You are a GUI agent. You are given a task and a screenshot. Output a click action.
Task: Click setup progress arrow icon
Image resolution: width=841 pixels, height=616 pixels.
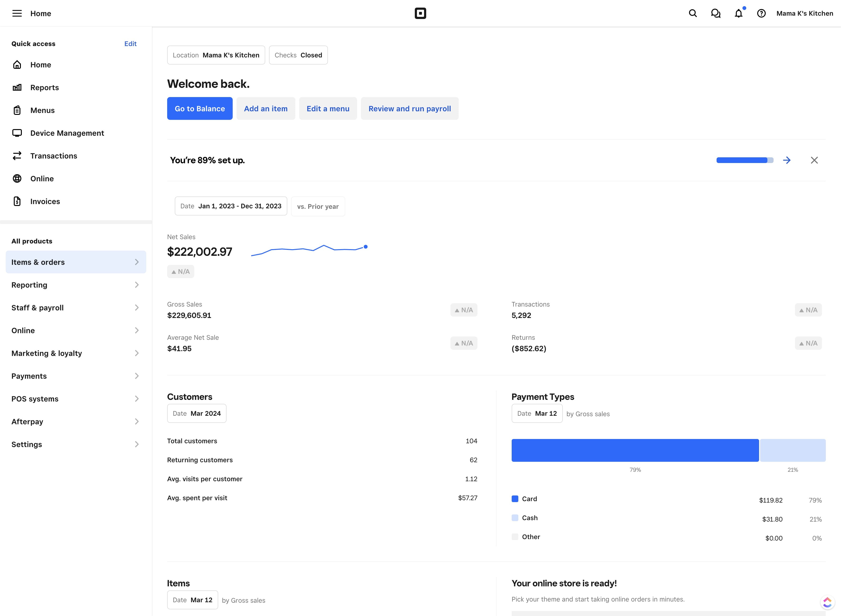[787, 160]
